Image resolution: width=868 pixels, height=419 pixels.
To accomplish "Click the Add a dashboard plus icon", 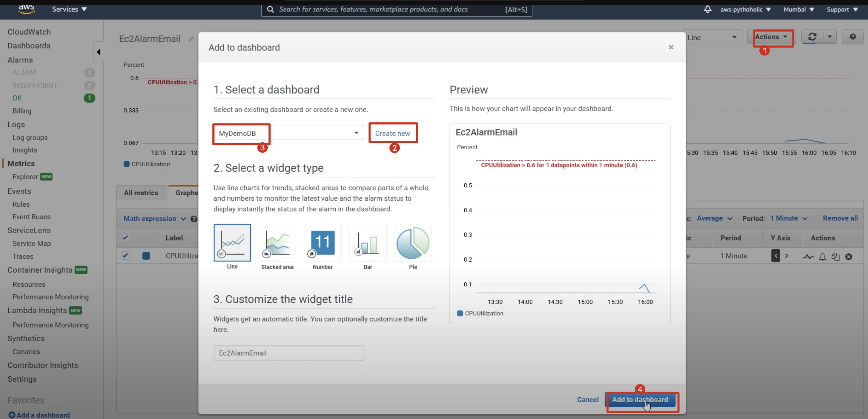I will (x=12, y=415).
